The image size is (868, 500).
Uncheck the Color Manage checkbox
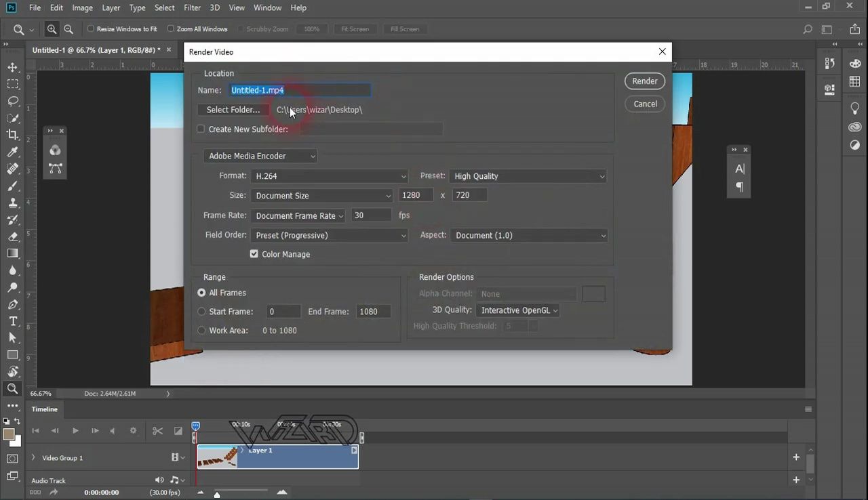pos(254,254)
